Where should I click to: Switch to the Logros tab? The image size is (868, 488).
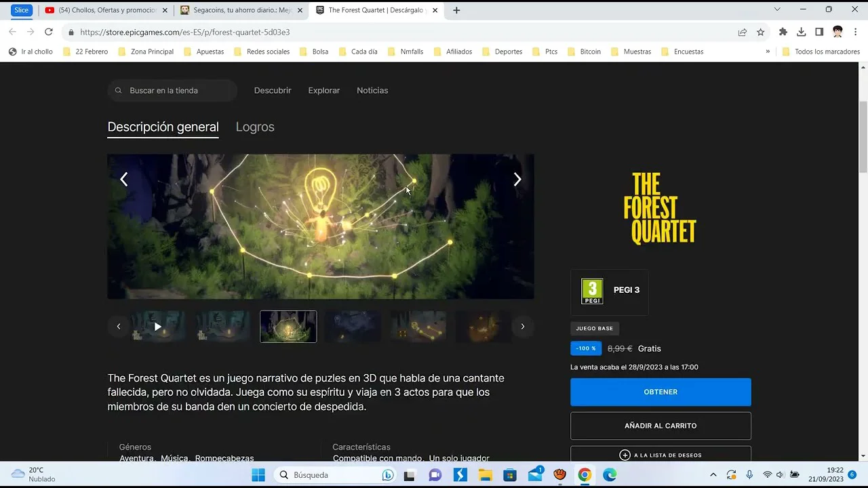click(255, 127)
